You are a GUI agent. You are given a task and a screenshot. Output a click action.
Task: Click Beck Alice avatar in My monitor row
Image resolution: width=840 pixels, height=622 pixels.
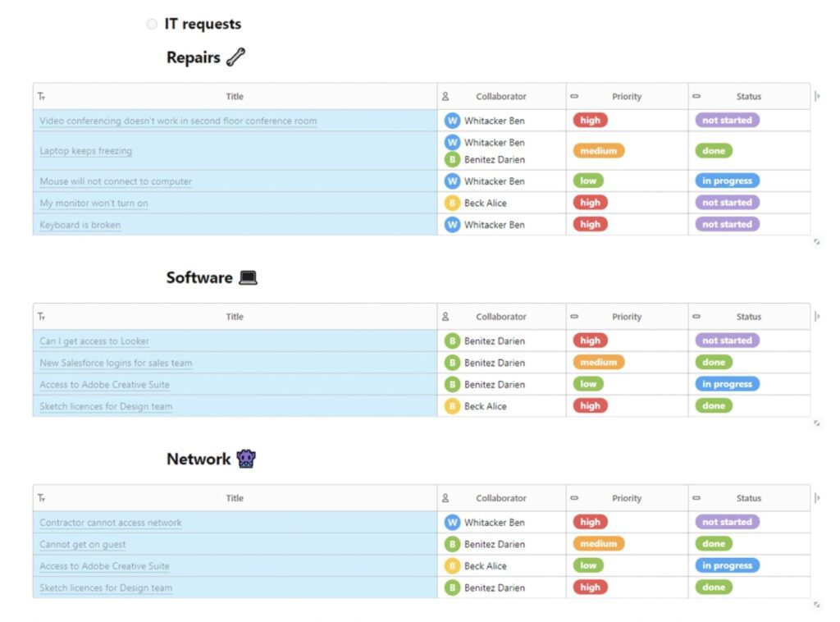coord(453,203)
